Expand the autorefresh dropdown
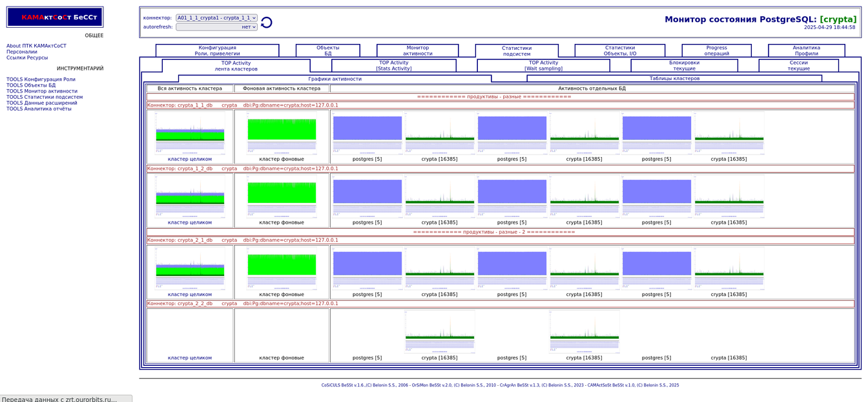Viewport: 868px width, 402px height. point(216,27)
